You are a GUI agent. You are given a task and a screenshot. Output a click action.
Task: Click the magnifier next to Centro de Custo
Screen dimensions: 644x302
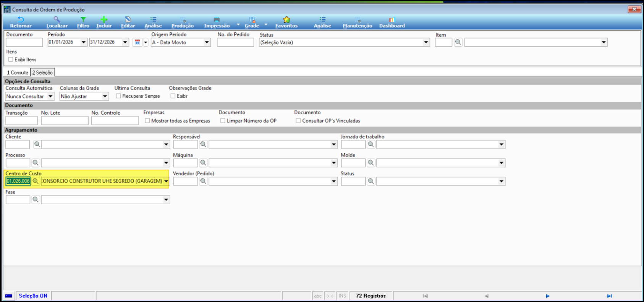[x=36, y=181]
